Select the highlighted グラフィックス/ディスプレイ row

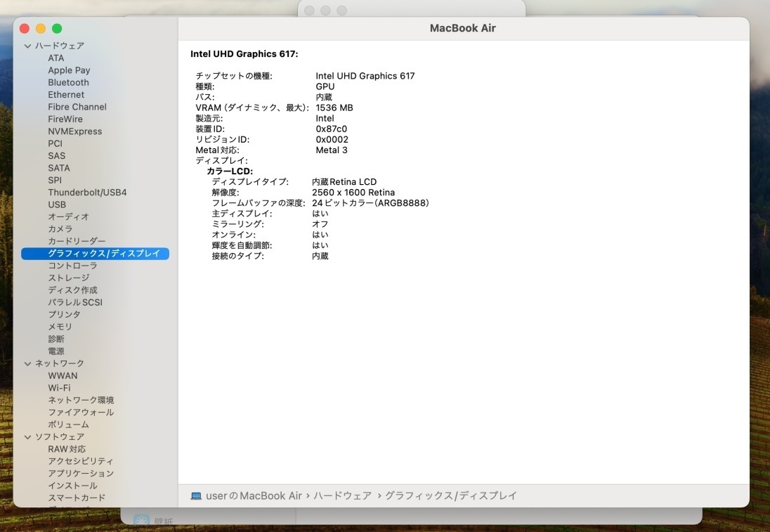(96, 254)
